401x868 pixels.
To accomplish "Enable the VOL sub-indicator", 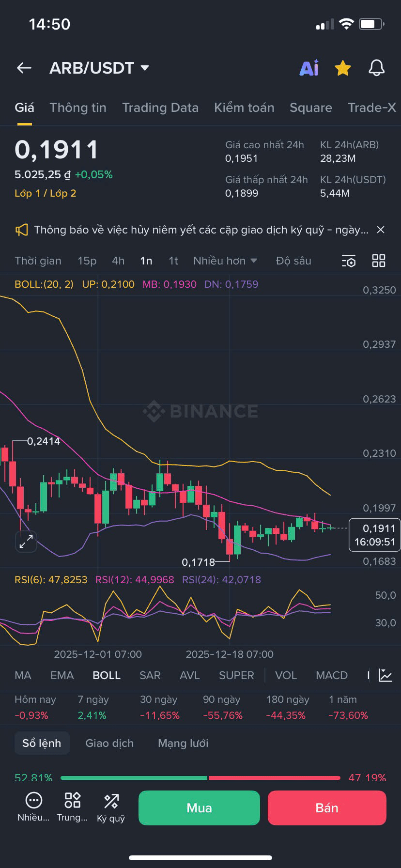I will coord(286,676).
